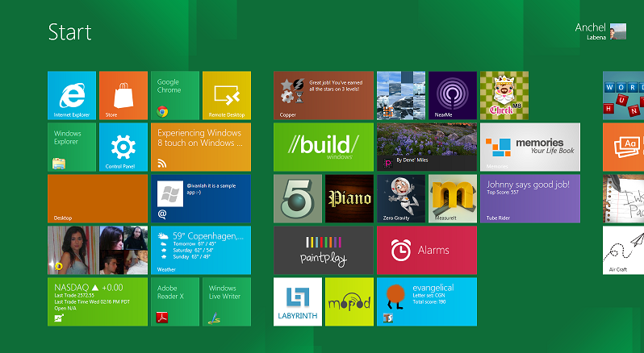Open the NASDAQ stocks tile
This screenshot has height=353, width=644.
tap(98, 301)
